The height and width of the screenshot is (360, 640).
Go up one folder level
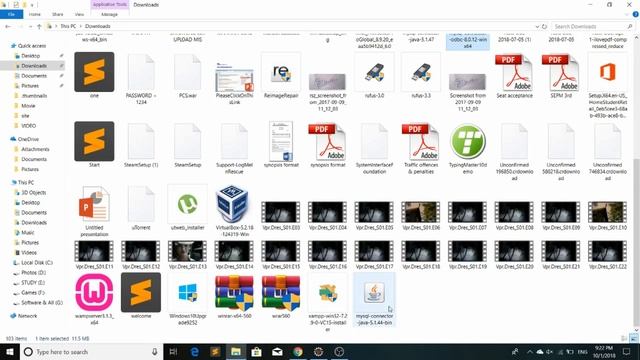[39, 26]
